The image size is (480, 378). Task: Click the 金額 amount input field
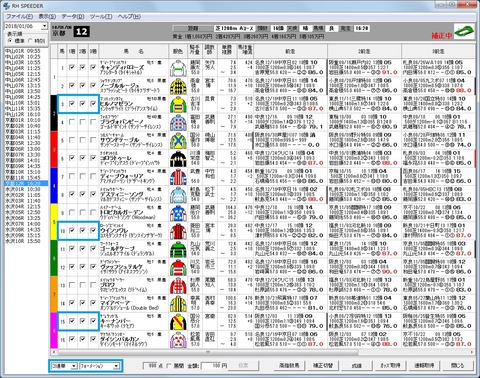[211, 366]
